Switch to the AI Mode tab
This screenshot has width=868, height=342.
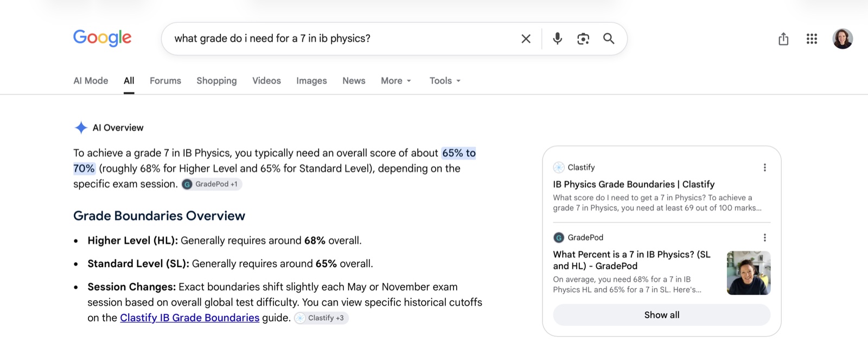[91, 80]
